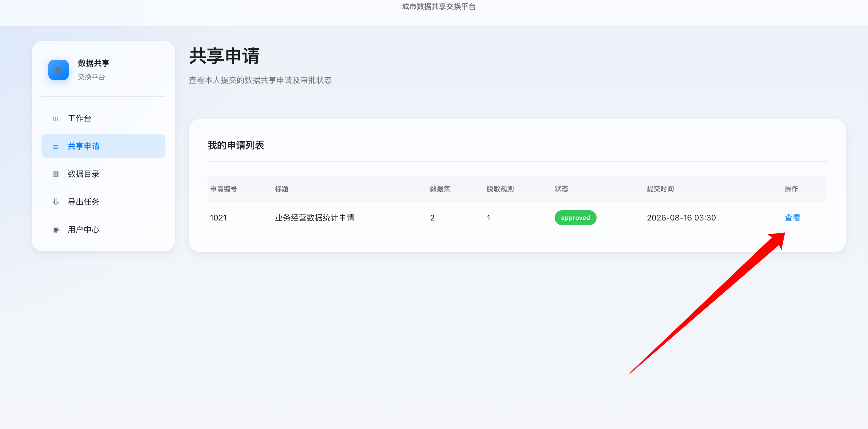Screen dimensions: 868x429
Task: Click the 交换平台 sidebar subtitle
Action: coord(91,77)
